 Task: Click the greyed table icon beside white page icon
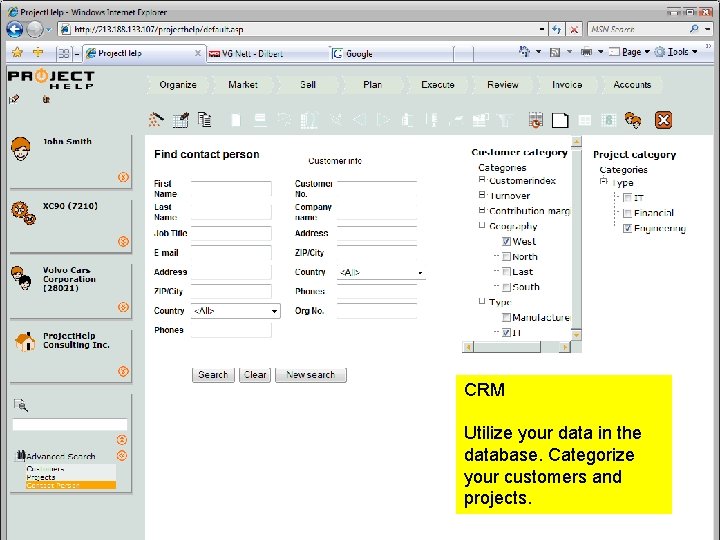(x=585, y=120)
